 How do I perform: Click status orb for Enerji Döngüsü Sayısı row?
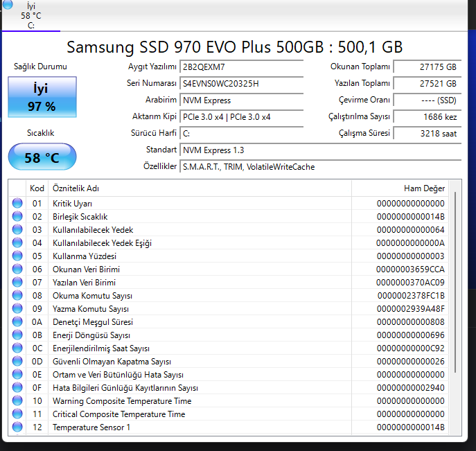(x=17, y=335)
